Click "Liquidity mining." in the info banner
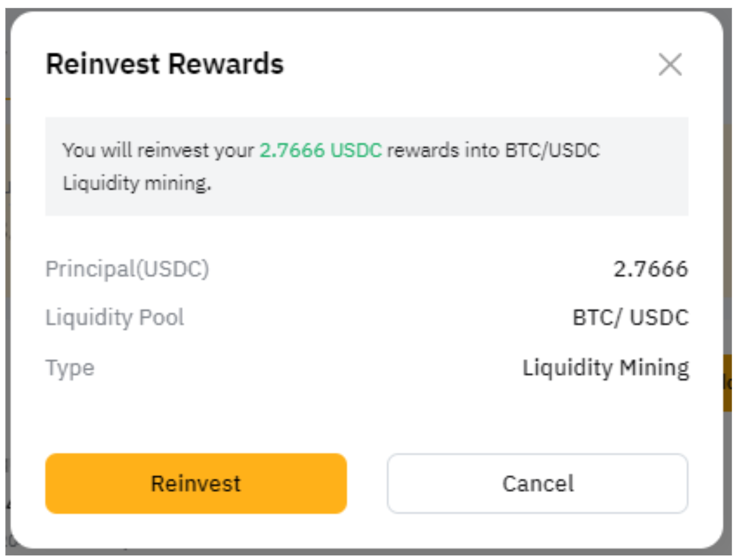The height and width of the screenshot is (560, 736). (x=137, y=183)
